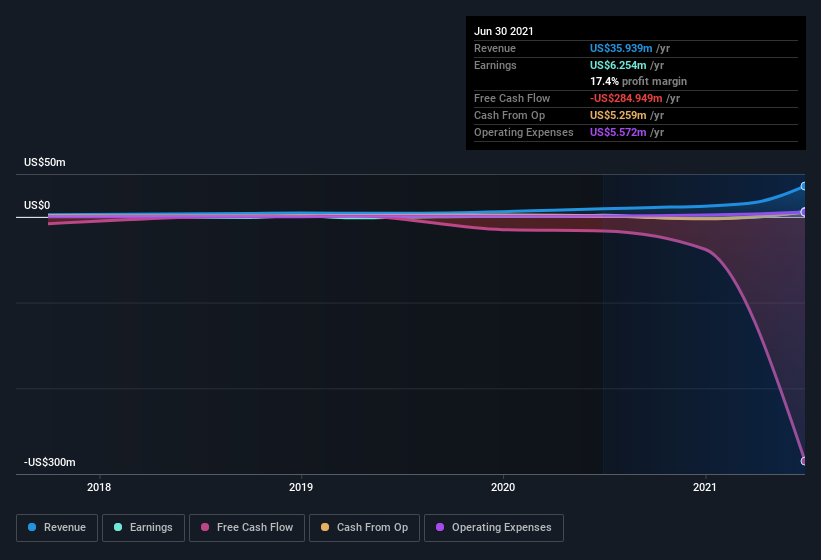This screenshot has width=821, height=560.
Task: Click the Jun 30 2021 tooltip date
Action: [x=504, y=31]
